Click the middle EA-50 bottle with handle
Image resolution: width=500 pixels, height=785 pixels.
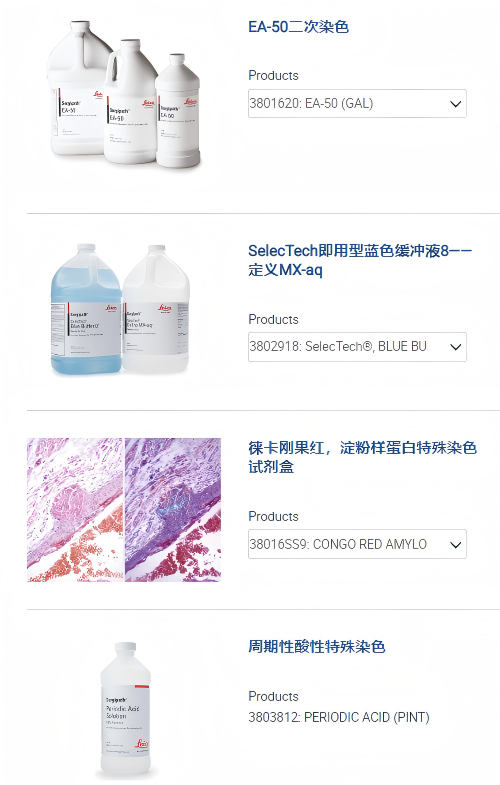coord(132,102)
